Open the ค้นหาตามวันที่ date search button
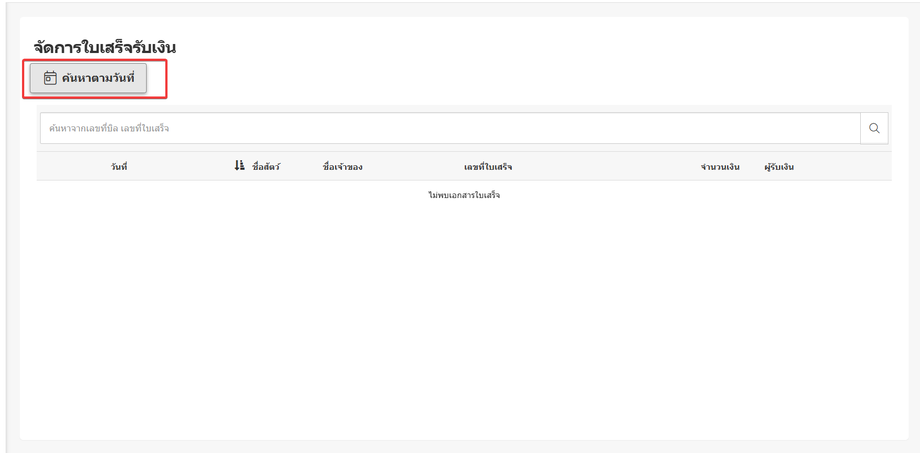 (89, 78)
